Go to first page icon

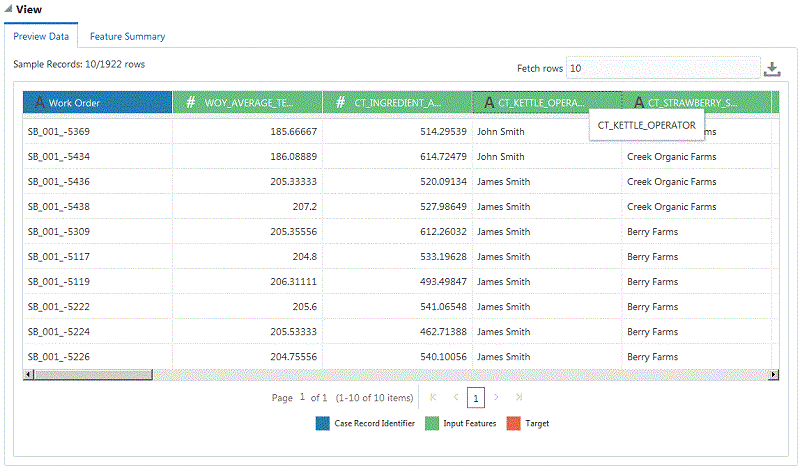point(433,397)
